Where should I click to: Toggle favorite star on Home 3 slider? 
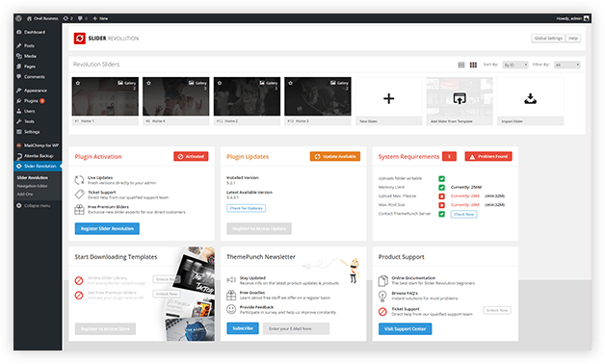(x=290, y=83)
